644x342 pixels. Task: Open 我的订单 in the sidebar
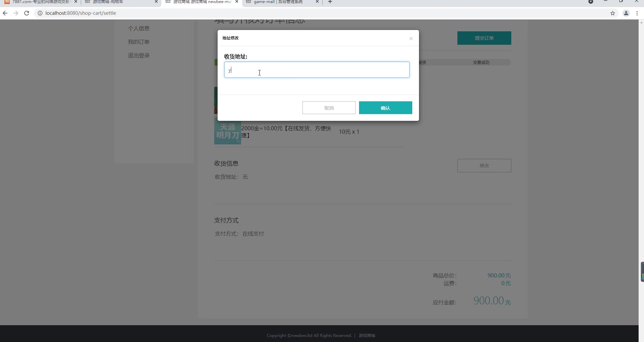(139, 42)
